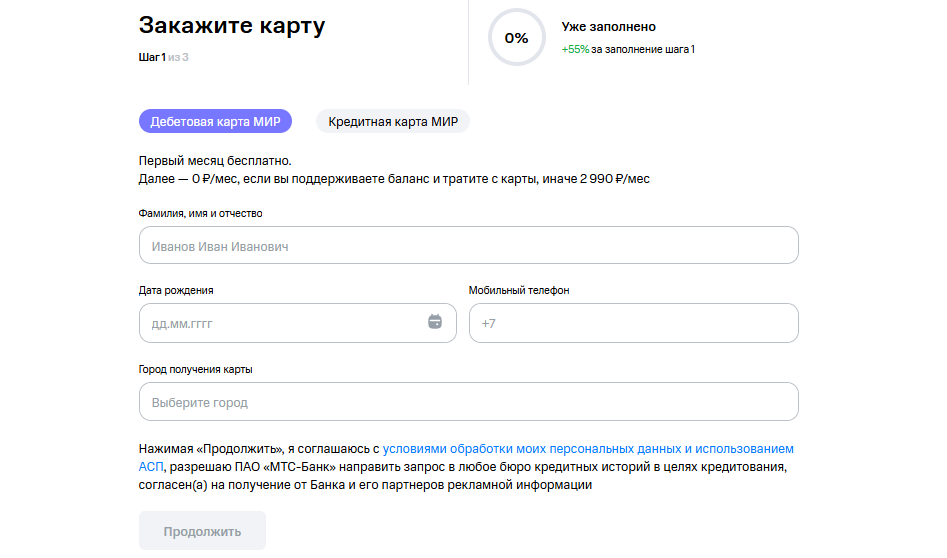Click the 0% progress circle
The width and height of the screenshot is (947, 558).
click(x=516, y=39)
